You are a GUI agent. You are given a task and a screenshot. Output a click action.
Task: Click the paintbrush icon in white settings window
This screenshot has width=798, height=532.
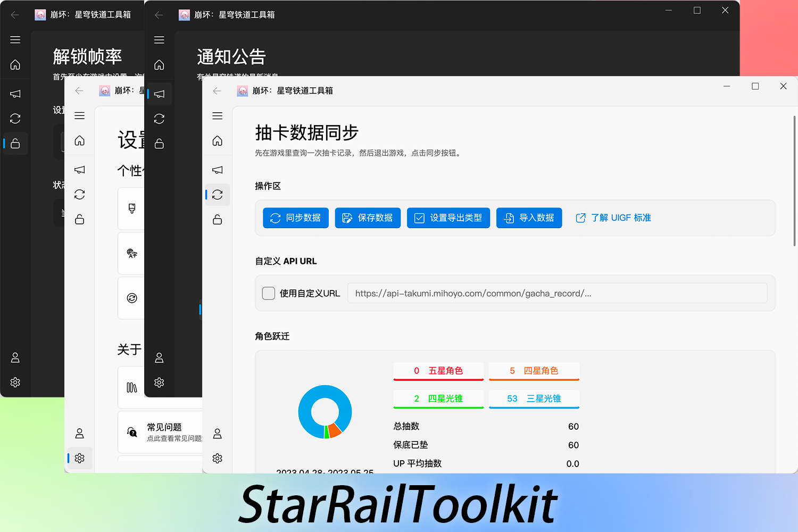132,209
